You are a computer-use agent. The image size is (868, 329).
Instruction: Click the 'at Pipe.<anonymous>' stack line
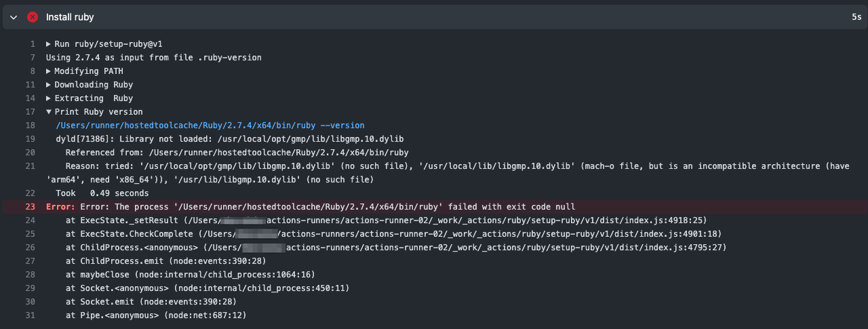click(156, 315)
